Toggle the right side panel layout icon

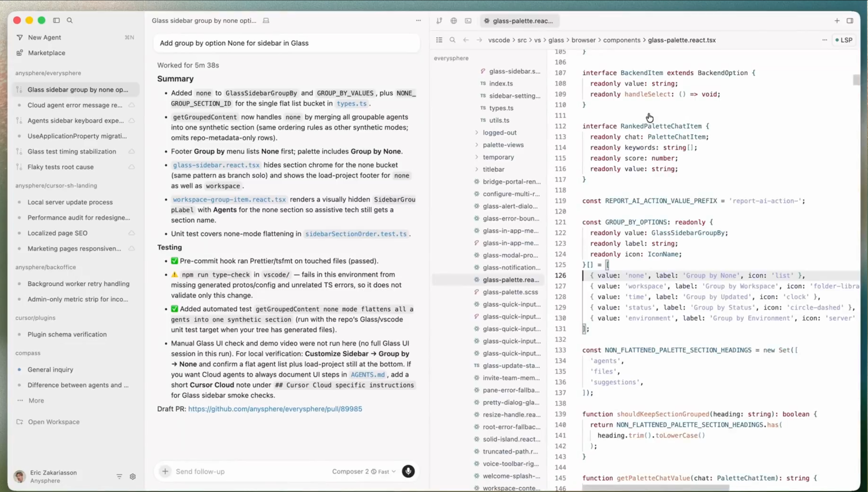click(850, 21)
